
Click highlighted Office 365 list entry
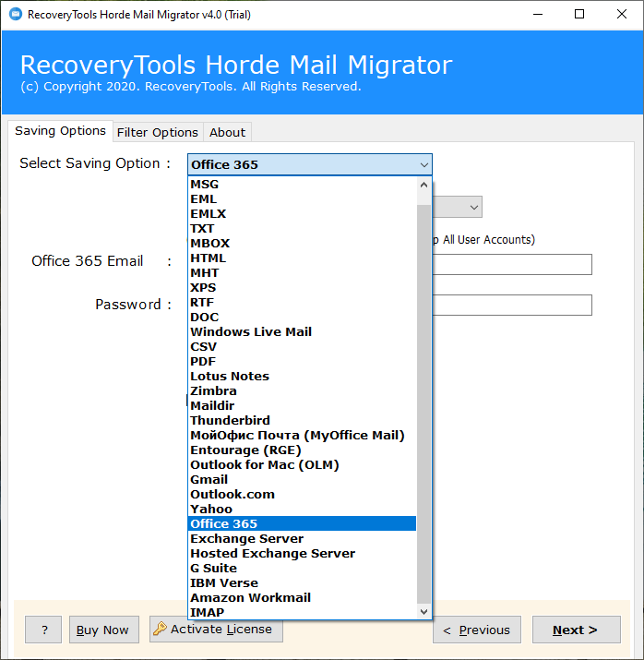click(x=302, y=523)
